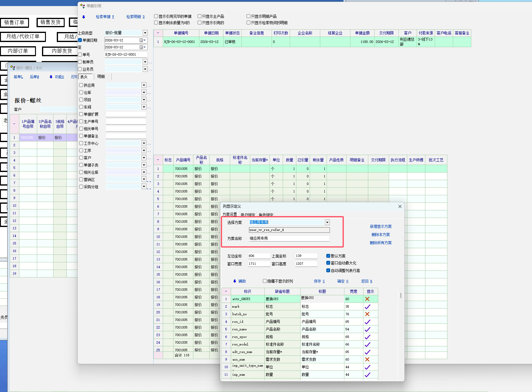532x392 pixels.
Task: Open the calendar picker for 单据日期 start date
Action: point(141,40)
